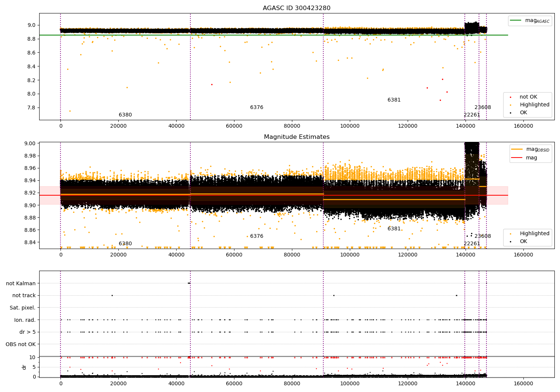Click the 6380 label in Magnitude Estimates plot

click(125, 244)
